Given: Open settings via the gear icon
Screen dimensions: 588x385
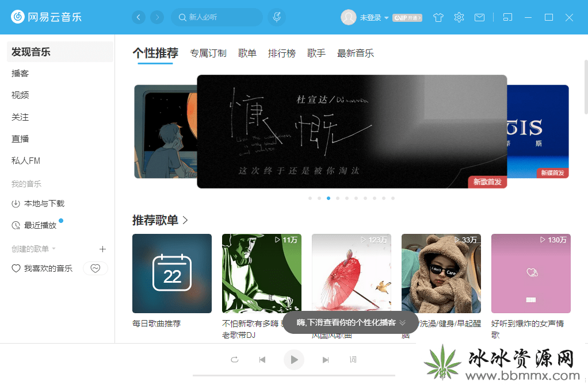Looking at the screenshot, I should pos(459,17).
